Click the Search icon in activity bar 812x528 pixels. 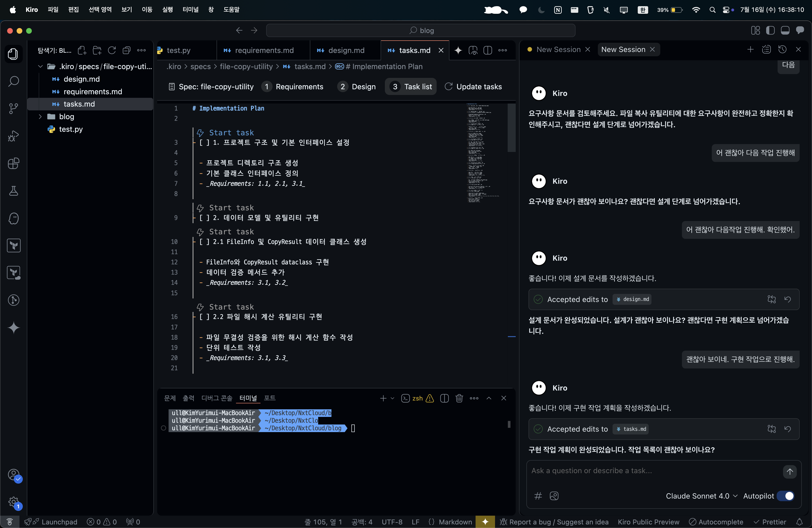(14, 81)
